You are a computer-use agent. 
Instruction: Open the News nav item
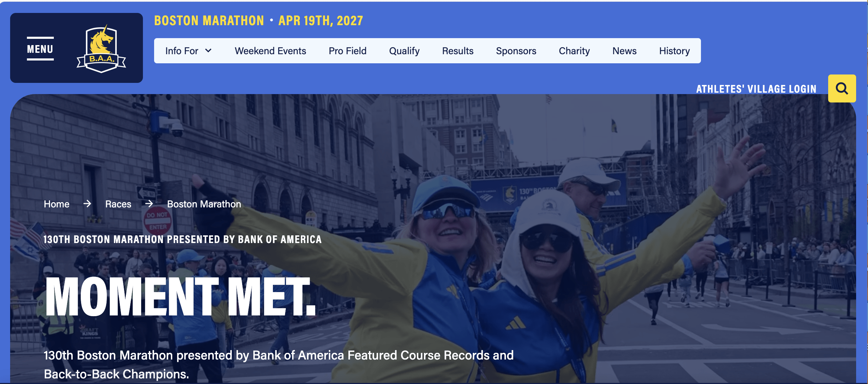624,51
